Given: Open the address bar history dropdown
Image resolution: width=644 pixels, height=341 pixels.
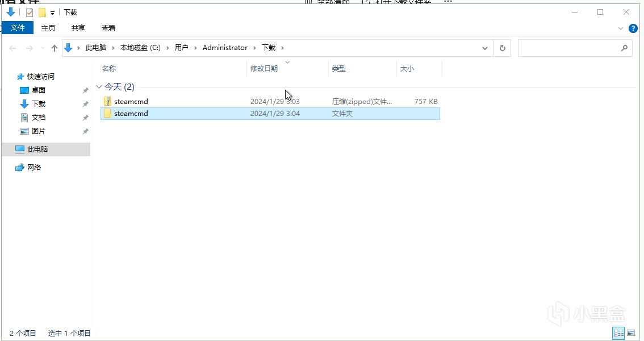Looking at the screenshot, I should click(x=484, y=48).
